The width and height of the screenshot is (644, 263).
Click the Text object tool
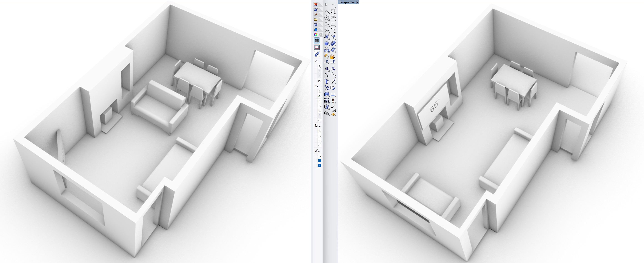pyautogui.click(x=326, y=82)
